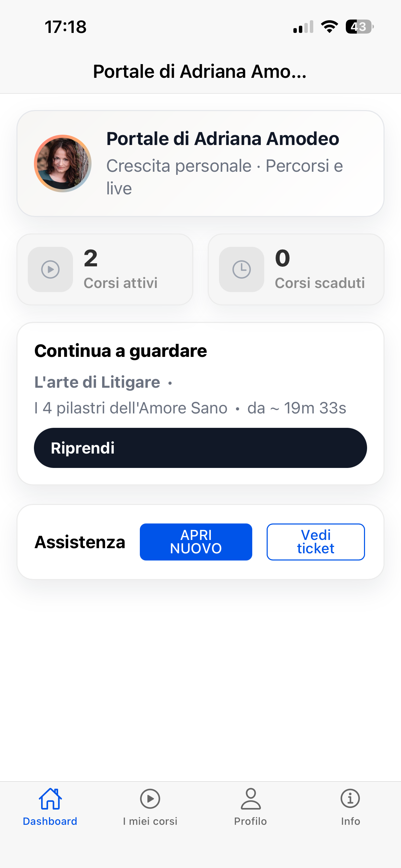The height and width of the screenshot is (868, 401).
Task: Tap the Wi-Fi status icon
Action: (329, 27)
